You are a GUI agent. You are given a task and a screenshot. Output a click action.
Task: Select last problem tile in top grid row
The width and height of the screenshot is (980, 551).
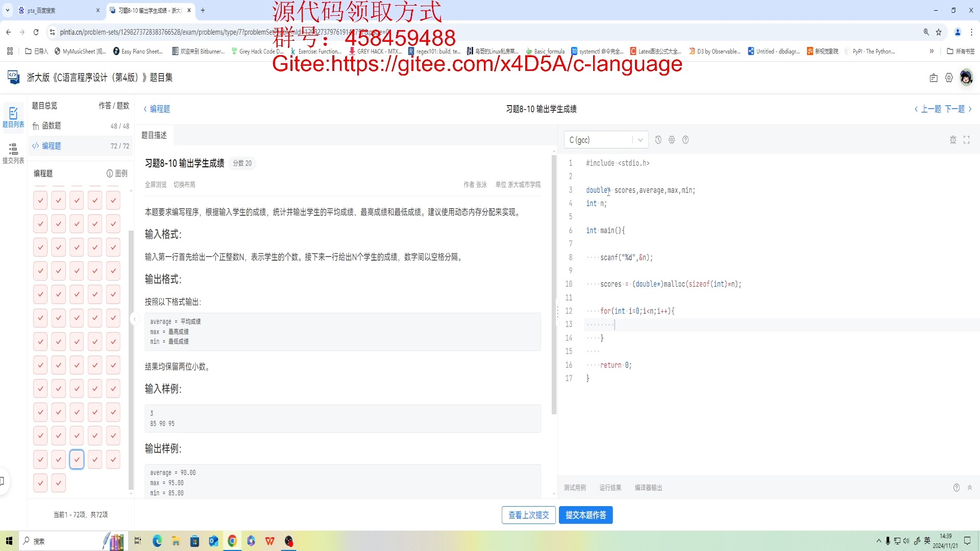coord(113,200)
